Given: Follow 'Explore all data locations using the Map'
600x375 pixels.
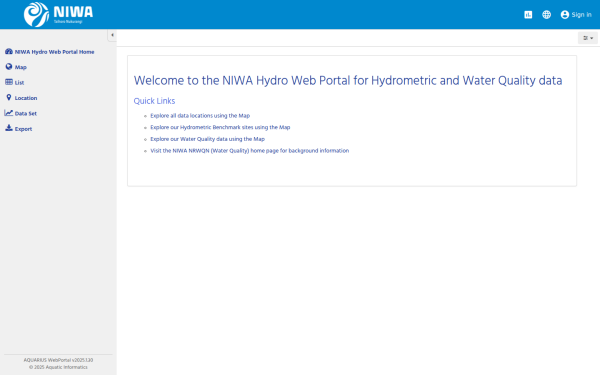Looking at the screenshot, I should 200,116.
